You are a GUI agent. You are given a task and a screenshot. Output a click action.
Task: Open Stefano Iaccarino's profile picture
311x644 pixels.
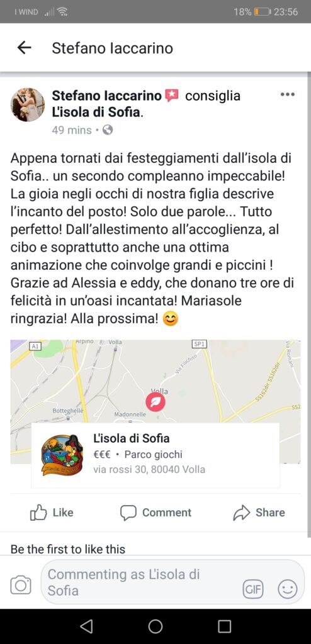[28, 105]
